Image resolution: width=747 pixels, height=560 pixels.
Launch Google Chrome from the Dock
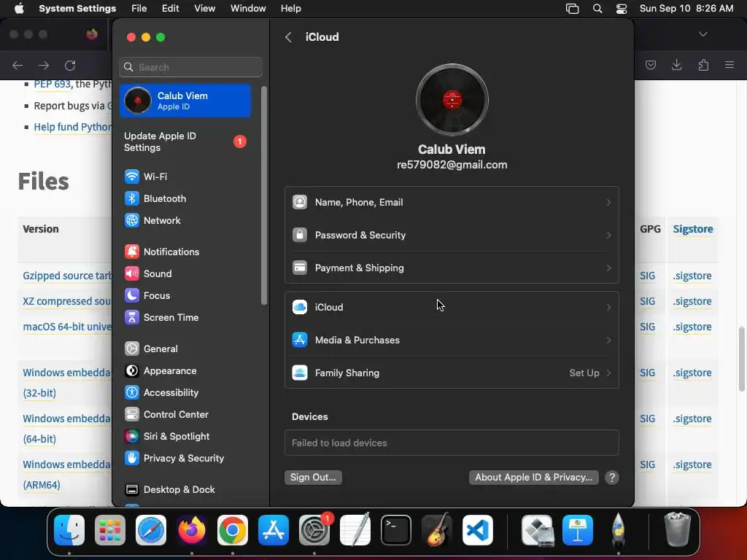pos(233,530)
